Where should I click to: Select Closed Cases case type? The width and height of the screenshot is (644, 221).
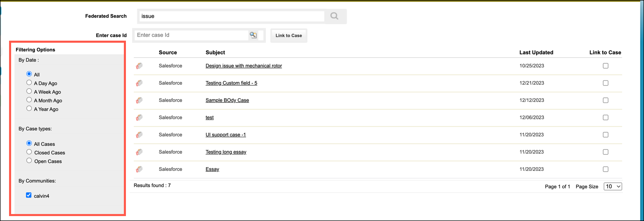(x=29, y=152)
